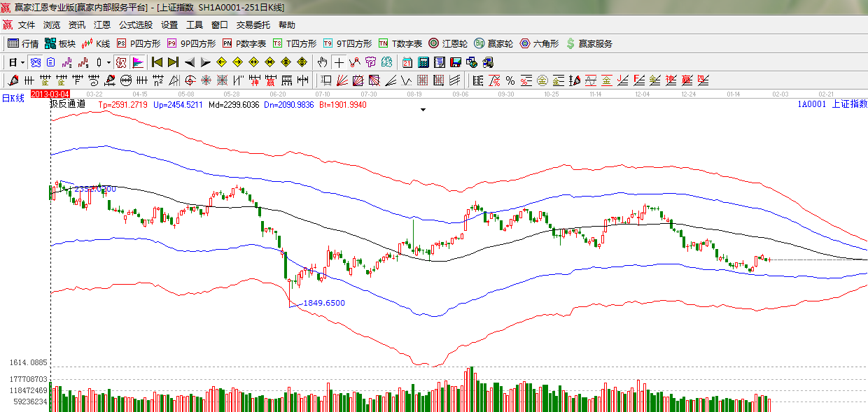The width and height of the screenshot is (868, 412).
Task: Open the 行情 market quotes view
Action: [23, 43]
